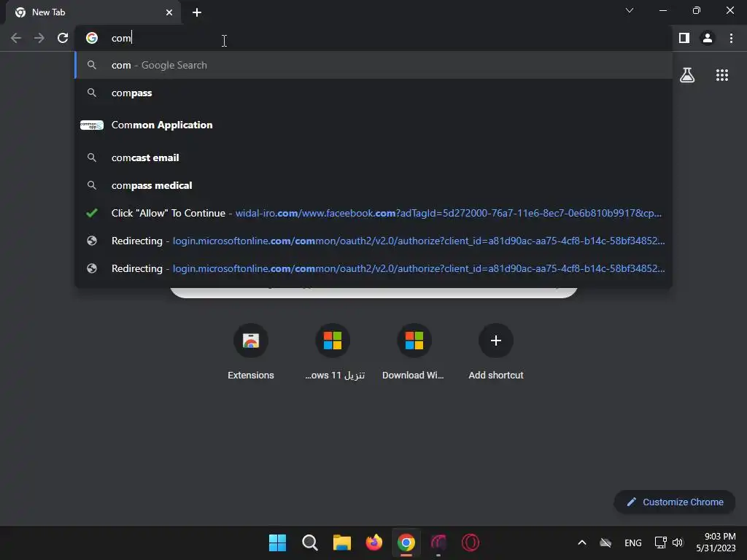Open the Extensions shortcut tile
747x560 pixels.
coord(251,352)
